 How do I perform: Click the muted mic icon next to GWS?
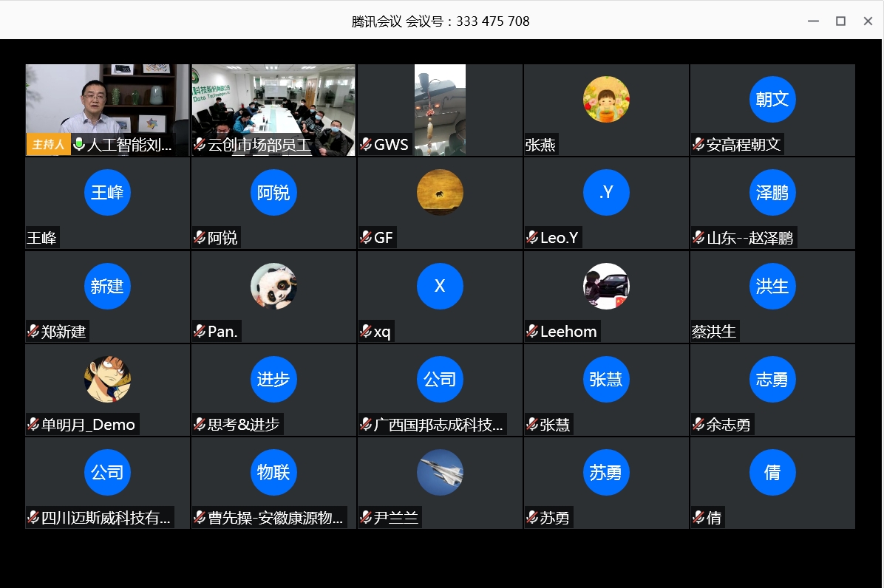point(365,145)
